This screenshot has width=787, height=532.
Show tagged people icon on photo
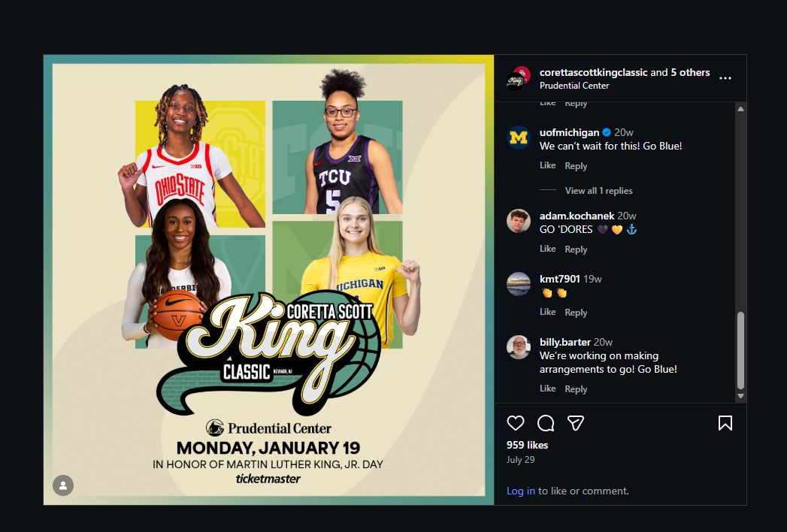[x=63, y=485]
